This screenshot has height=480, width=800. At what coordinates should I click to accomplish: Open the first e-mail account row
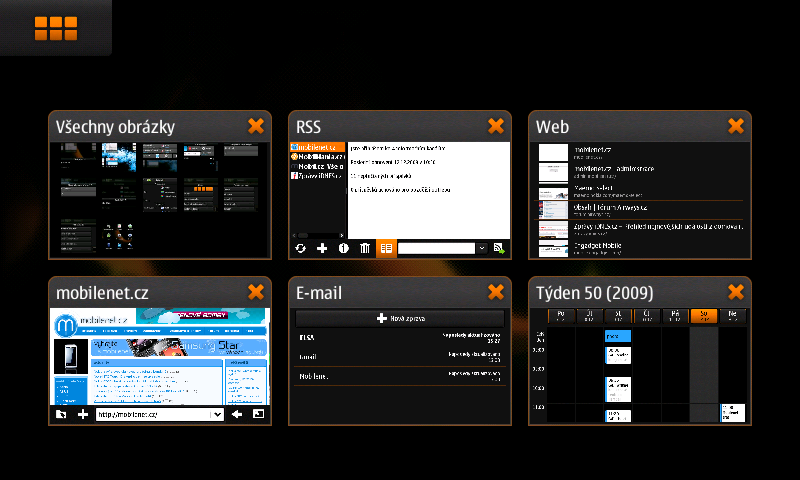[x=400, y=337]
